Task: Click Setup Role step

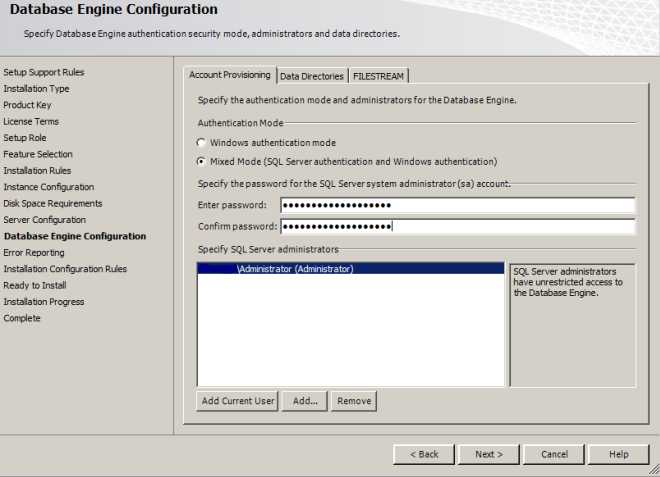Action: click(25, 138)
